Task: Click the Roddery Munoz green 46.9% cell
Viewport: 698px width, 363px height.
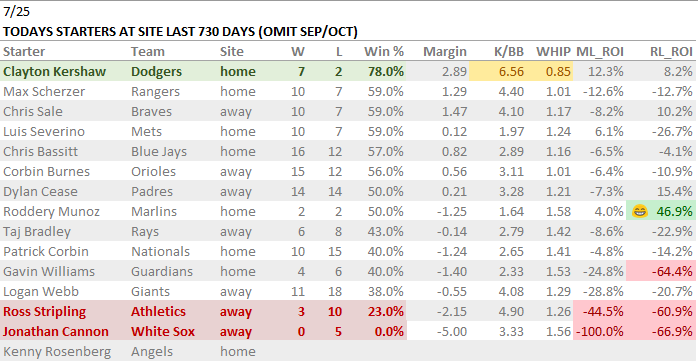Action: point(661,212)
